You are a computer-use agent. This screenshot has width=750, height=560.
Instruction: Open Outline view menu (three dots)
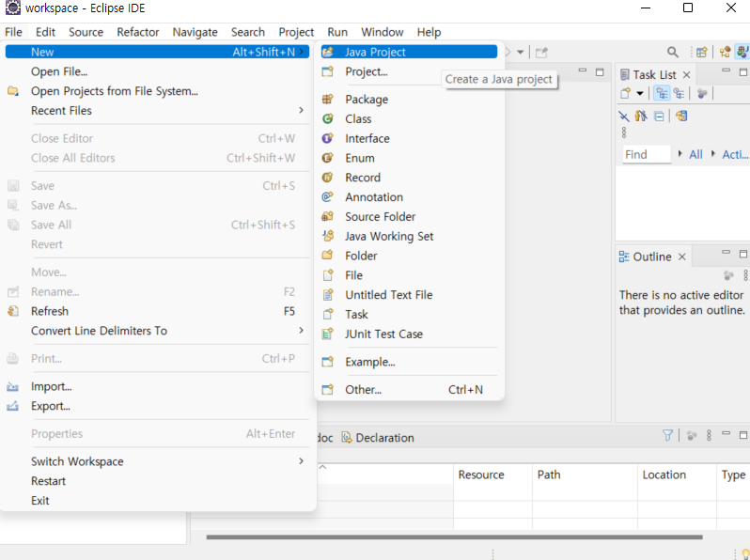[x=745, y=275]
